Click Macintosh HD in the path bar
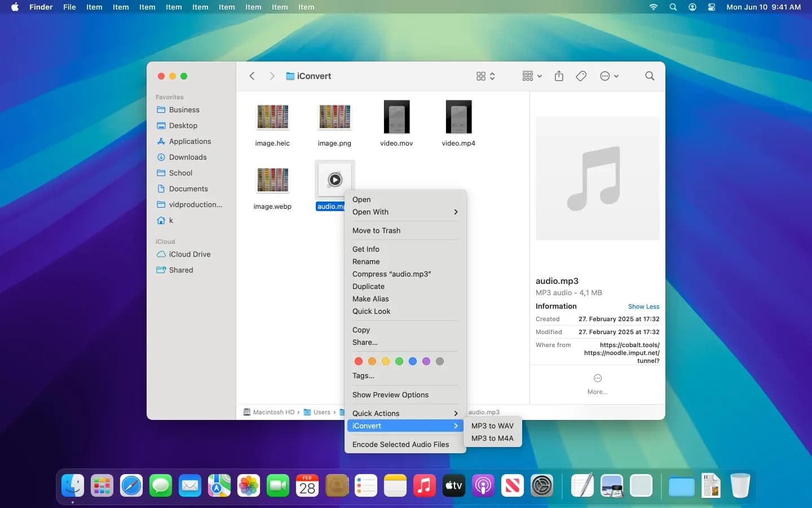This screenshot has height=508, width=812. click(269, 413)
